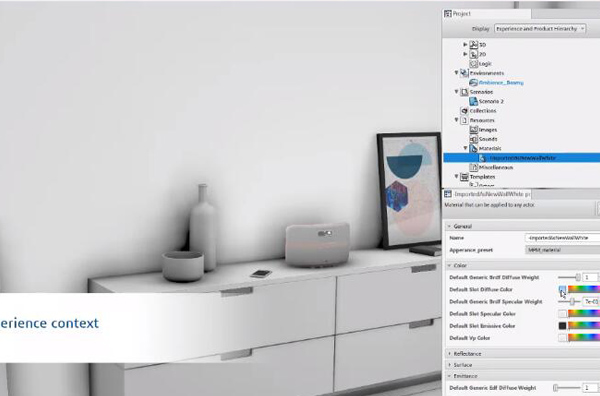Click the material Name input field
The image size is (600, 396).
coord(562,238)
